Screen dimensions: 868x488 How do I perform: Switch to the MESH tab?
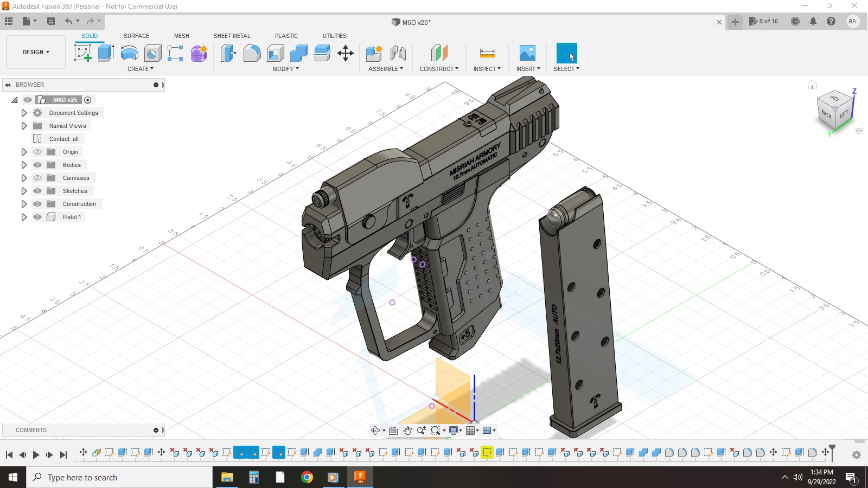pos(182,36)
